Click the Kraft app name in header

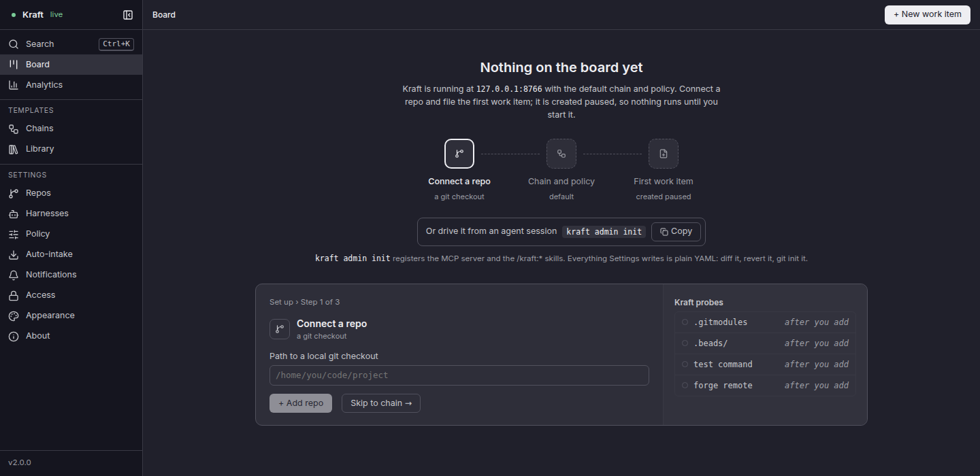click(33, 15)
